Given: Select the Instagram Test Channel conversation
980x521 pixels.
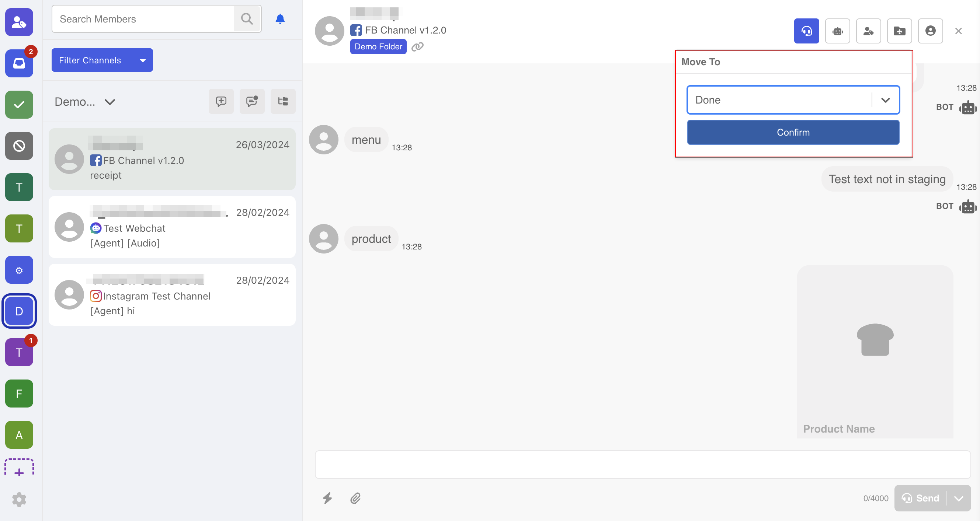Looking at the screenshot, I should click(172, 295).
